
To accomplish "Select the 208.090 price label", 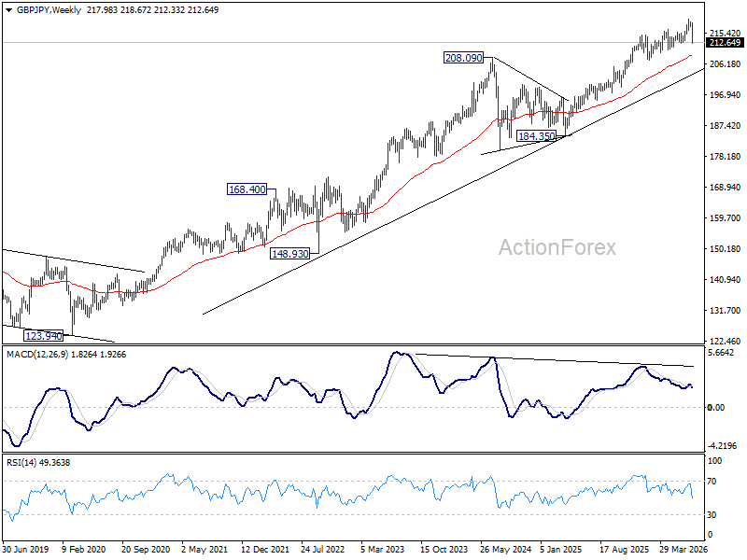I will point(463,58).
